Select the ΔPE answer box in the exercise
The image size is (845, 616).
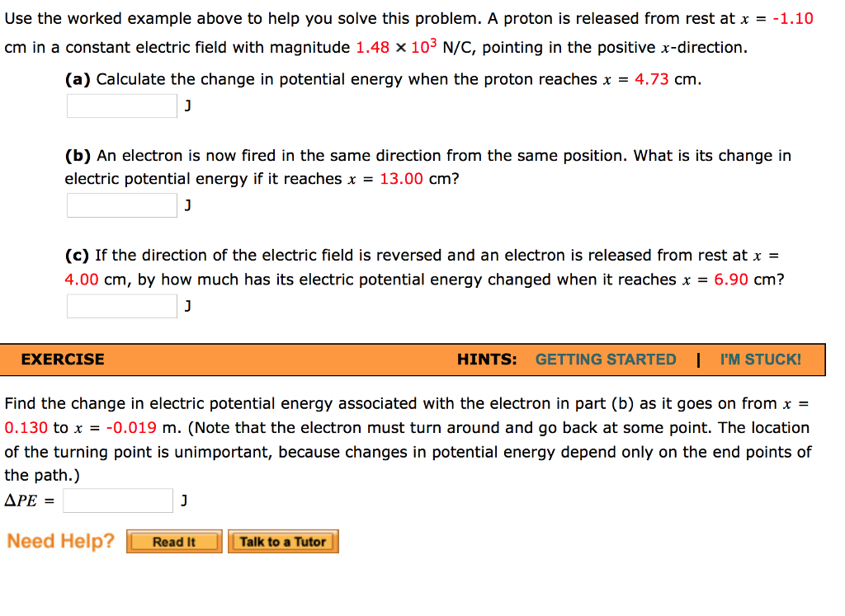click(116, 500)
